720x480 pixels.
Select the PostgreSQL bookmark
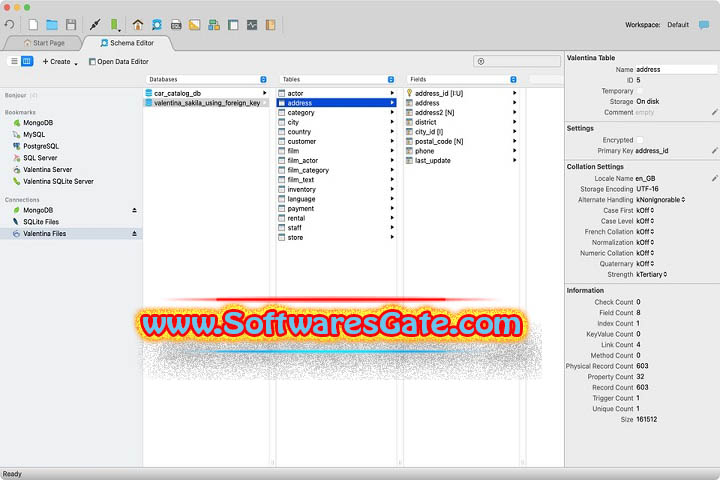(x=41, y=146)
